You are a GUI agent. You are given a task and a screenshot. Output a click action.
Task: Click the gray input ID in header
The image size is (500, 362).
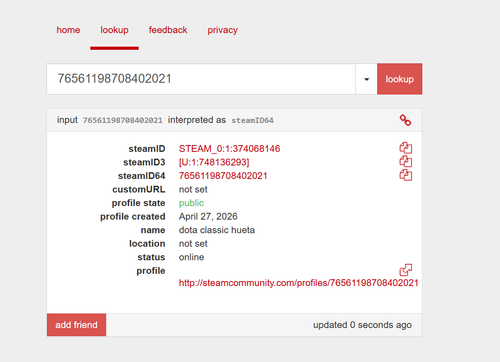point(122,120)
